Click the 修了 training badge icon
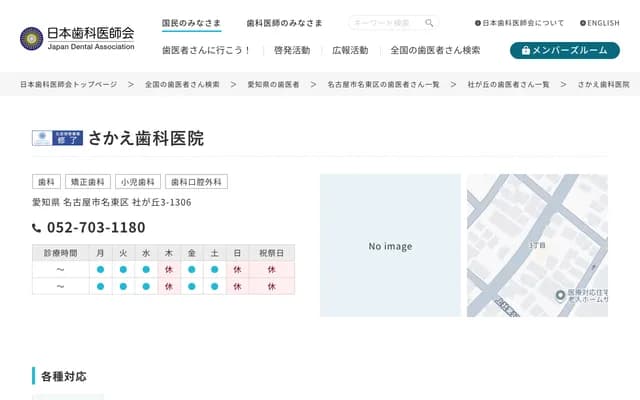This screenshot has width=640, height=400. 57,138
